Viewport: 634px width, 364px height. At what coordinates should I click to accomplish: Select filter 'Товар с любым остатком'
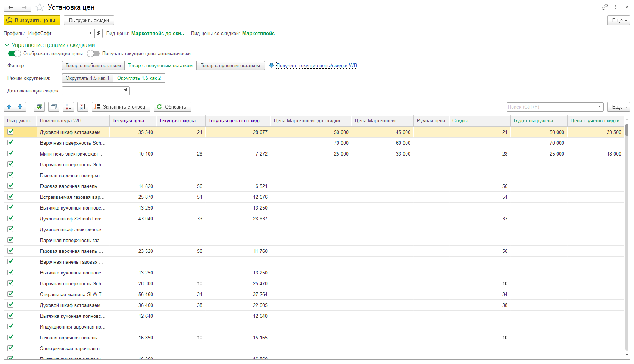point(93,65)
